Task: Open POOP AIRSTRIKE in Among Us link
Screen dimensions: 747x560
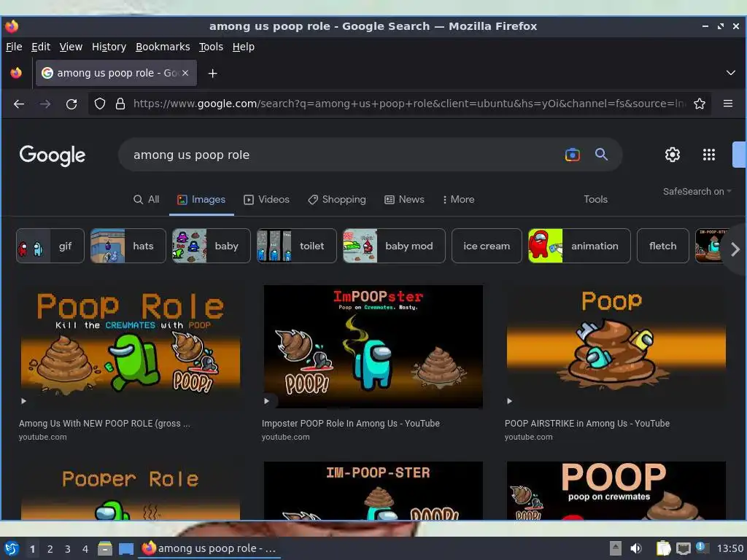Action: tap(587, 424)
